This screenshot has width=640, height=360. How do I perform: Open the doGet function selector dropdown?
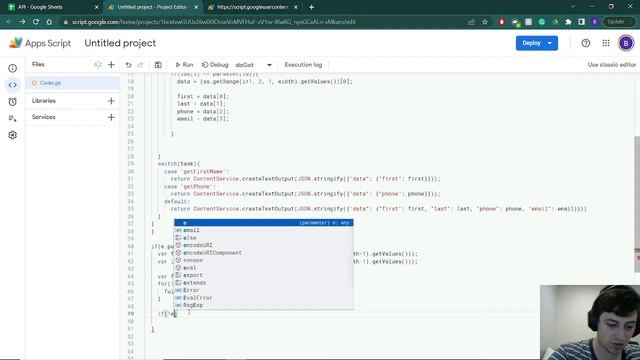coord(253,65)
